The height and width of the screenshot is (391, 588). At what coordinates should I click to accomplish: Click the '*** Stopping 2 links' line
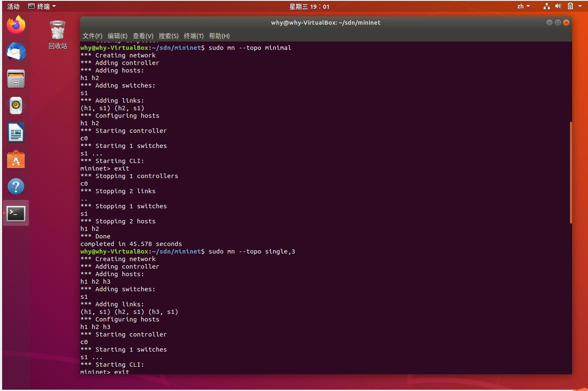coord(118,191)
